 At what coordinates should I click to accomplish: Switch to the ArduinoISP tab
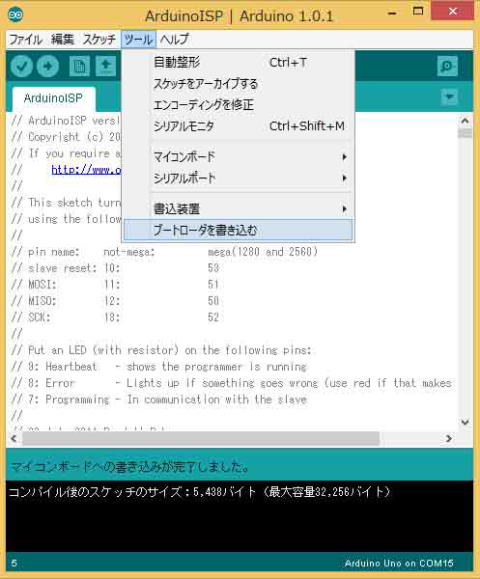pos(53,99)
